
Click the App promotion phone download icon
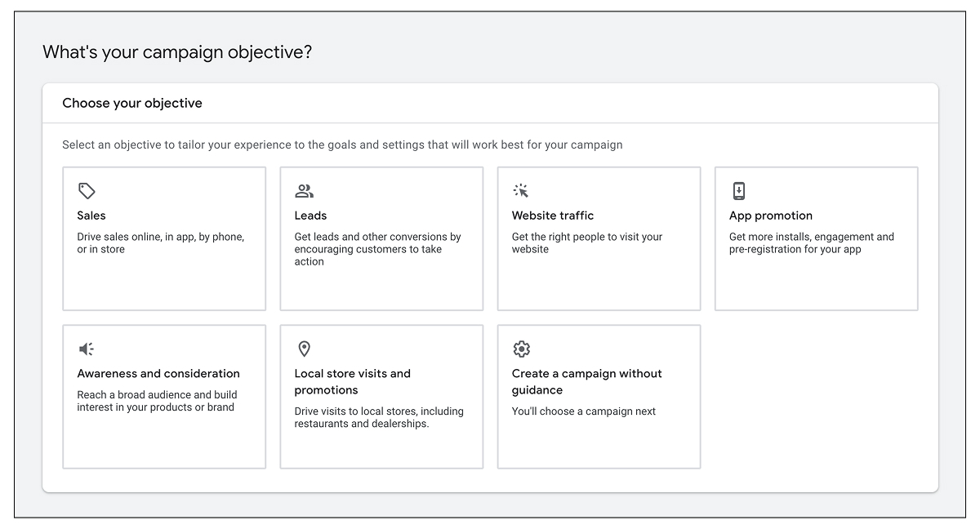pyautogui.click(x=738, y=191)
